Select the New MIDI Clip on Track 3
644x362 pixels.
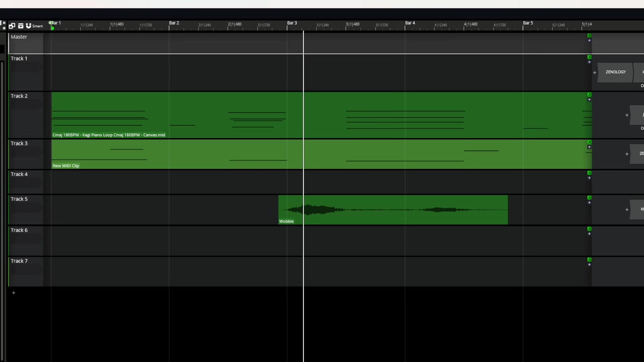click(322, 154)
